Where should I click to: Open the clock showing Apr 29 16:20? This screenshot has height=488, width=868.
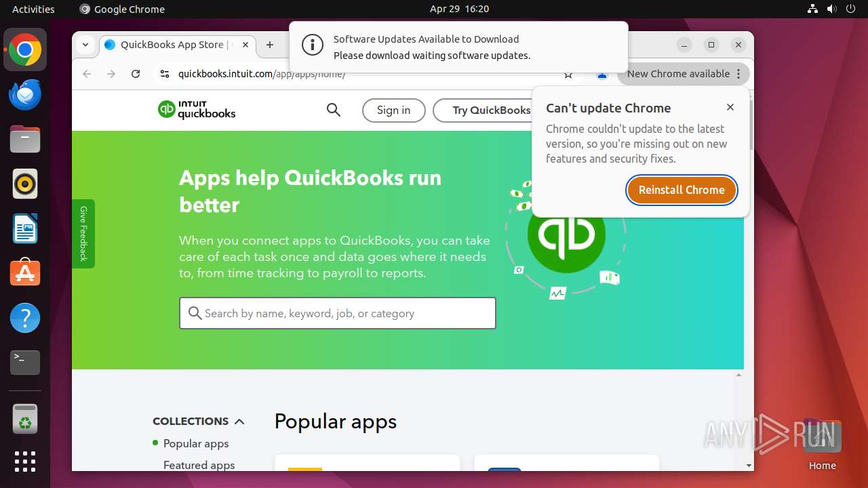click(459, 9)
